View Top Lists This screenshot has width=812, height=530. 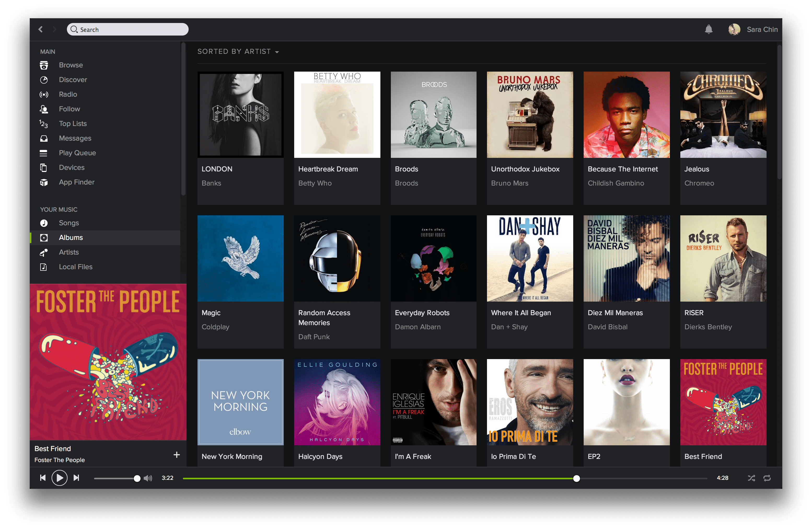pos(72,123)
